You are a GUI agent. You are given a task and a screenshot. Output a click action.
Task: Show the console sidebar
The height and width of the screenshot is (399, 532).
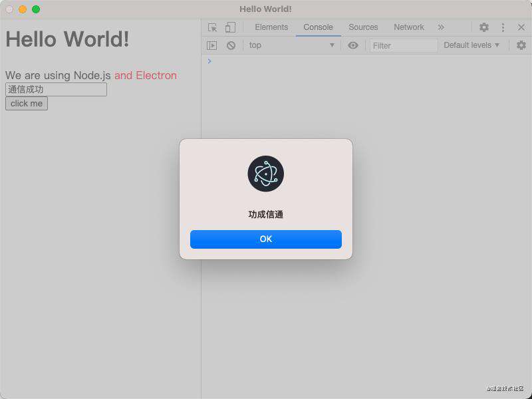[211, 45]
